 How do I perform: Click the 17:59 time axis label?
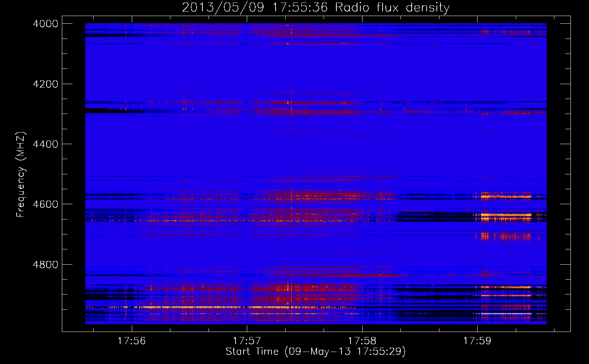[x=477, y=341]
